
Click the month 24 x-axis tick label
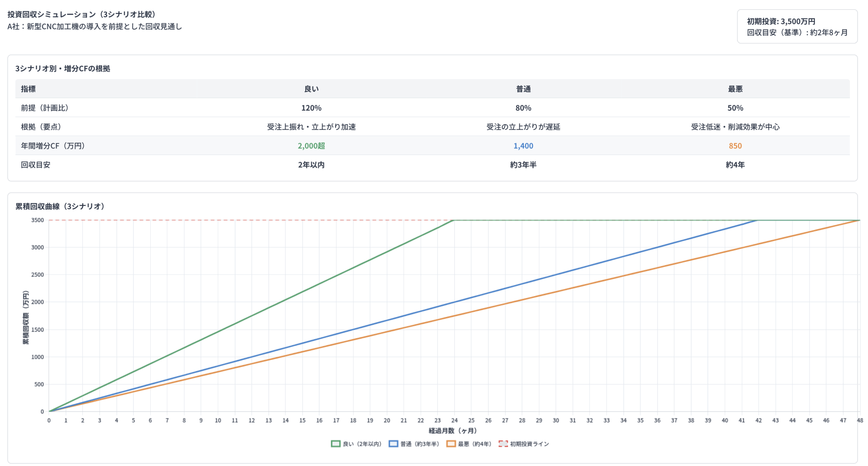pyautogui.click(x=454, y=420)
